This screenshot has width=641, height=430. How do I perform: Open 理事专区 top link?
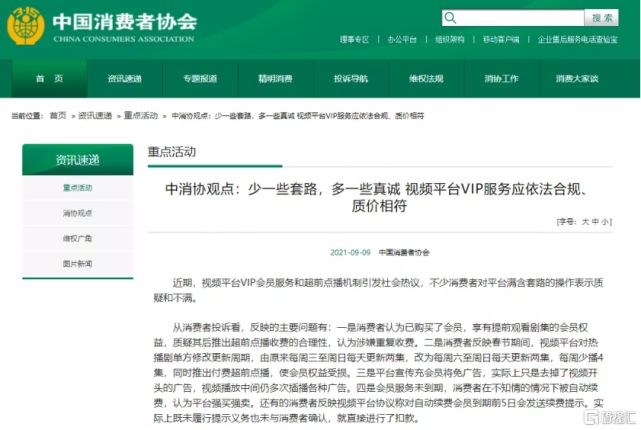click(354, 39)
